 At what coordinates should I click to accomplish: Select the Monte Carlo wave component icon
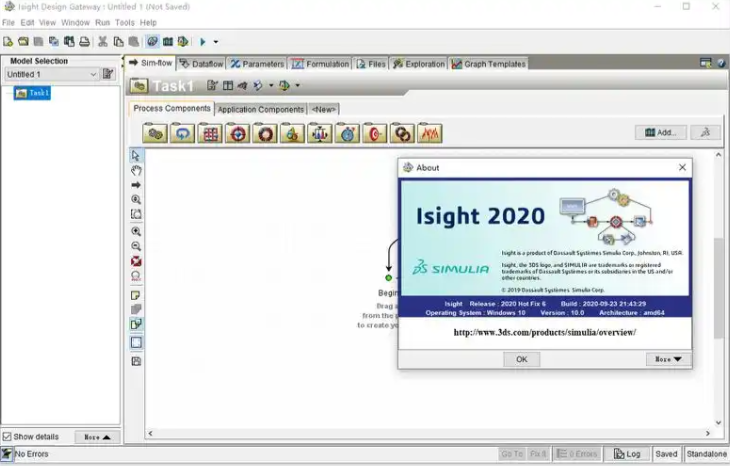pyautogui.click(x=430, y=133)
